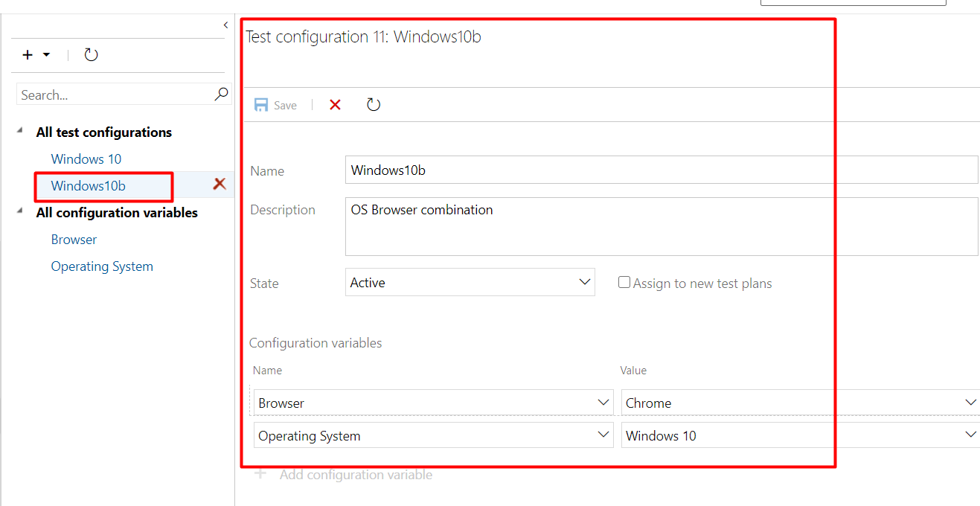Image resolution: width=980 pixels, height=506 pixels.
Task: Open the dropdown arrow beside the plus icon
Action: pyautogui.click(x=46, y=55)
